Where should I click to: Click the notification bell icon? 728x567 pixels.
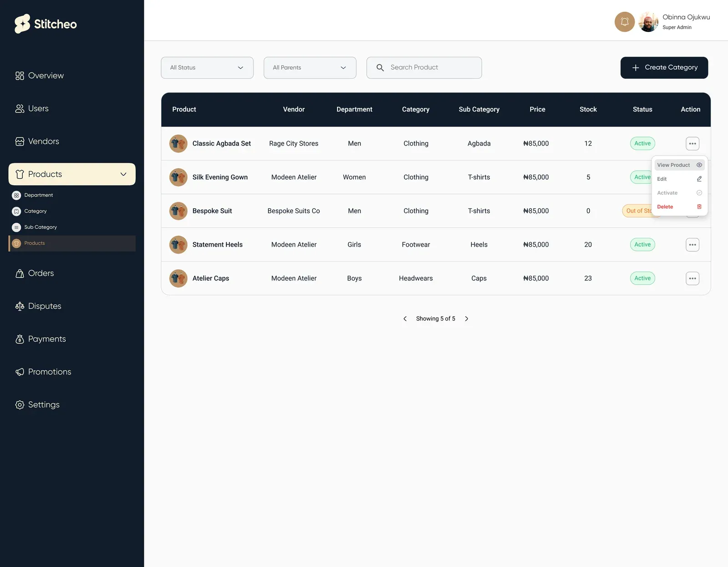tap(625, 22)
